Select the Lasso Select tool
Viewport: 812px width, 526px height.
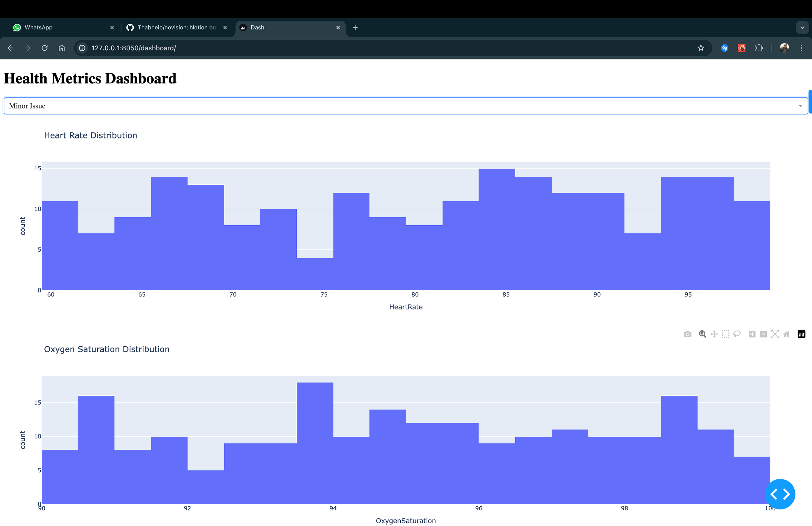(737, 334)
